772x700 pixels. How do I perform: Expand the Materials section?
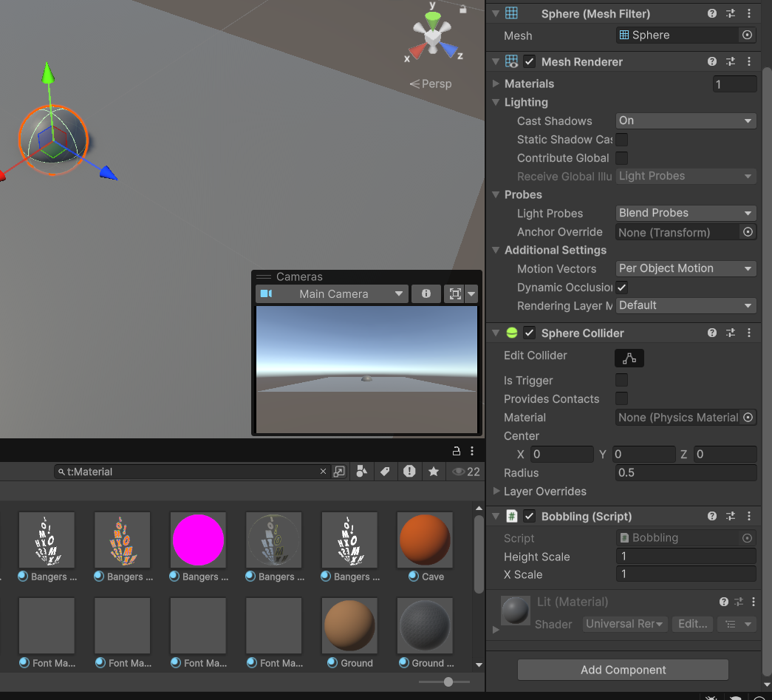(496, 84)
